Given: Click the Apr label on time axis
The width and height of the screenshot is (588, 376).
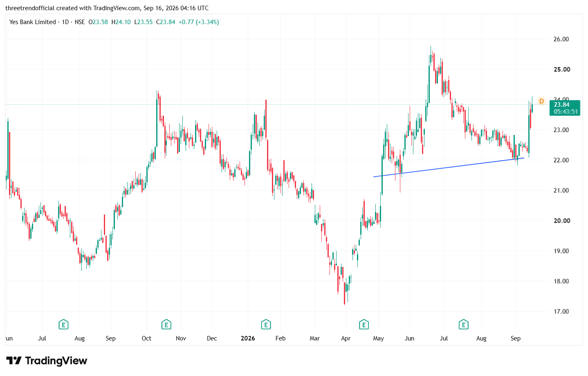Looking at the screenshot, I should tap(346, 338).
